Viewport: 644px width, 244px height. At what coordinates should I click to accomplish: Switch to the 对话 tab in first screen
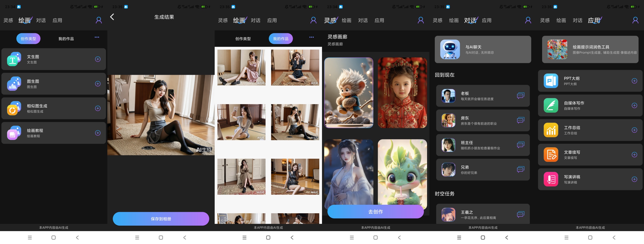41,21
